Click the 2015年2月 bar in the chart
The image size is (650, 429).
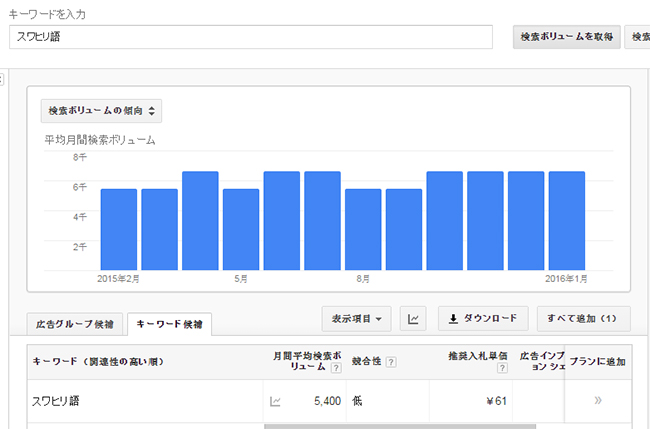pyautogui.click(x=119, y=230)
